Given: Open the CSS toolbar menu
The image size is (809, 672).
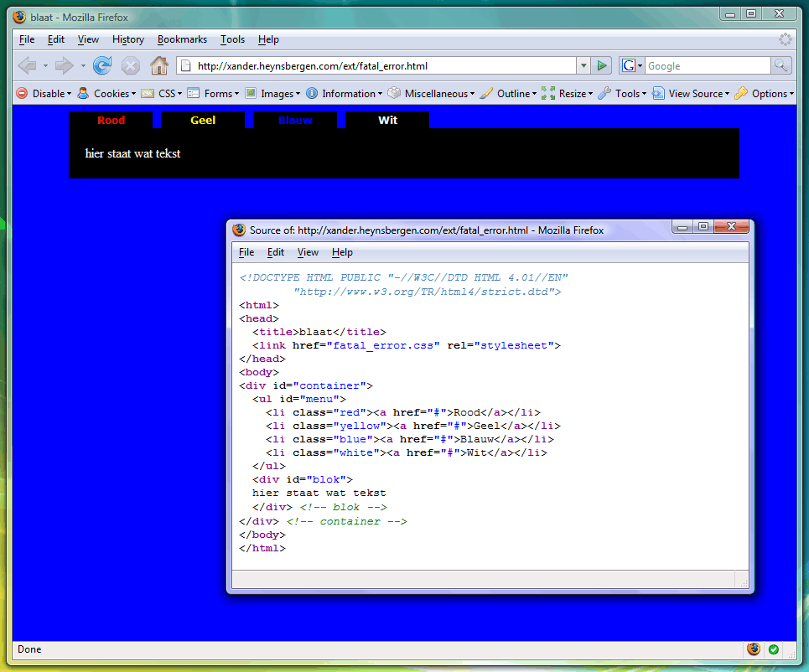Looking at the screenshot, I should [169, 93].
